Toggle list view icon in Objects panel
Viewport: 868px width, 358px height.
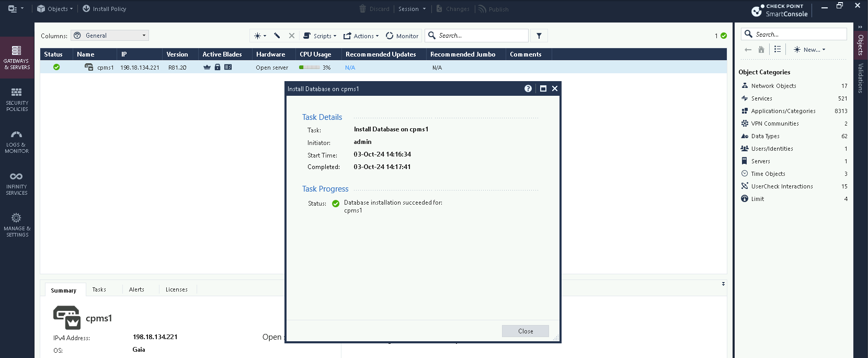tap(778, 49)
